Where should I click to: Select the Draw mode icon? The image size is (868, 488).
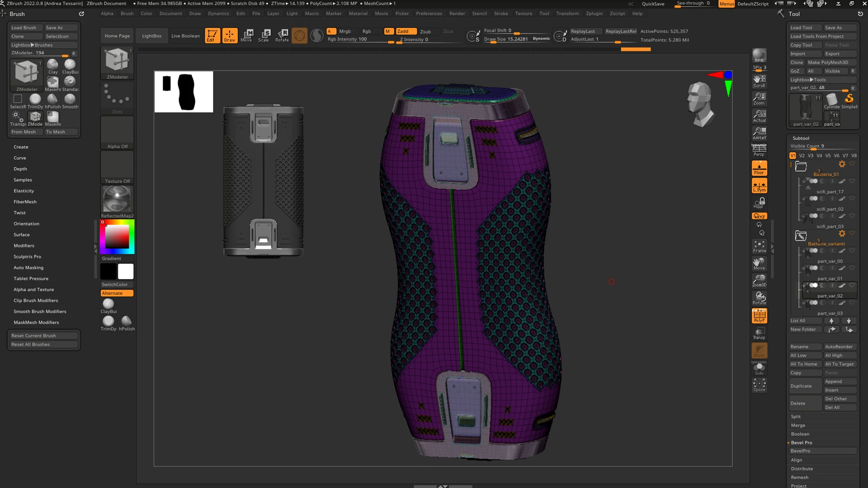[x=230, y=35]
